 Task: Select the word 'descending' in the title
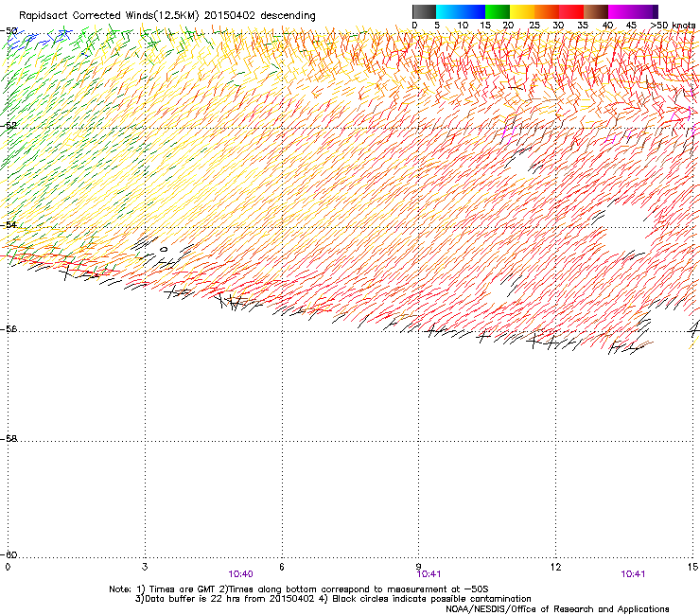[288, 16]
